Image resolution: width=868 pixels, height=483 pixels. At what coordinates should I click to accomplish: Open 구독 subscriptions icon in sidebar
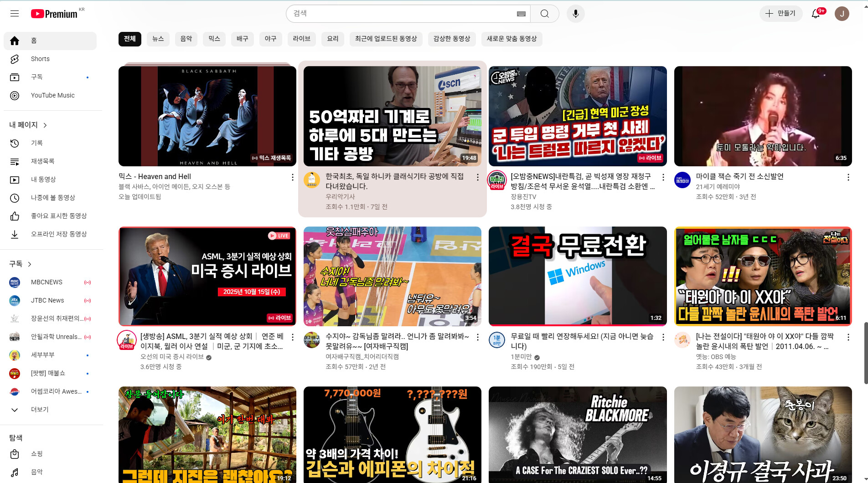coord(15,77)
